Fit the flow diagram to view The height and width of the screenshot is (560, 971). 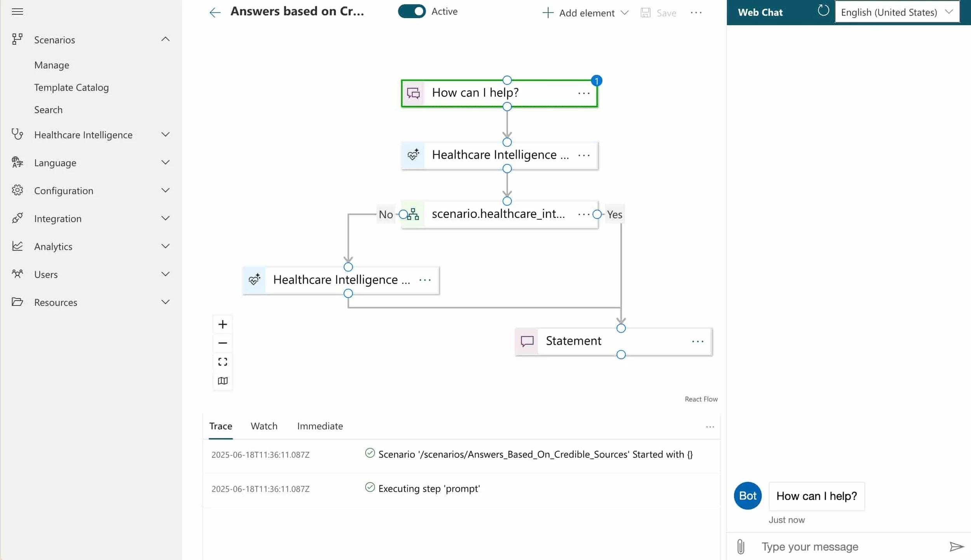(223, 362)
